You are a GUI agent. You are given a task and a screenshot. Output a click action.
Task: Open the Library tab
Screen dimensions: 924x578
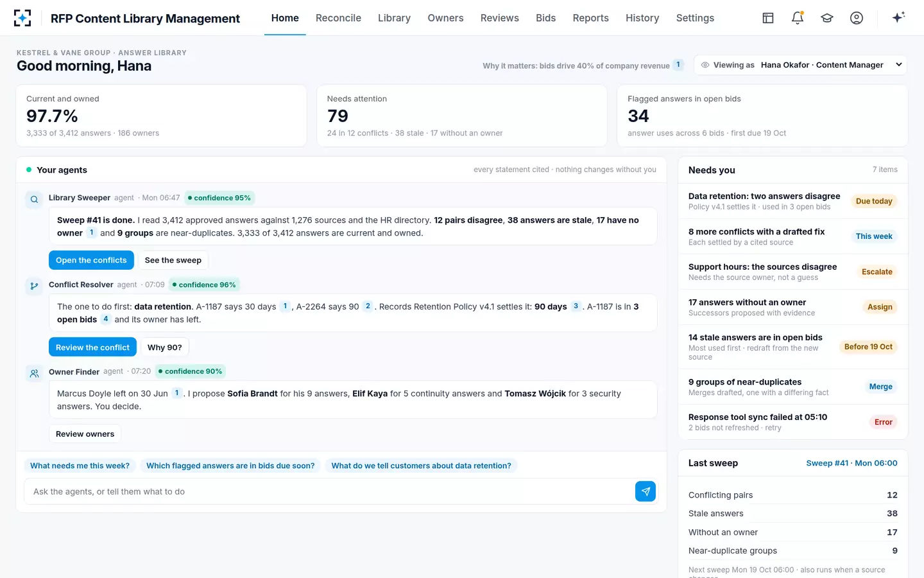[394, 18]
